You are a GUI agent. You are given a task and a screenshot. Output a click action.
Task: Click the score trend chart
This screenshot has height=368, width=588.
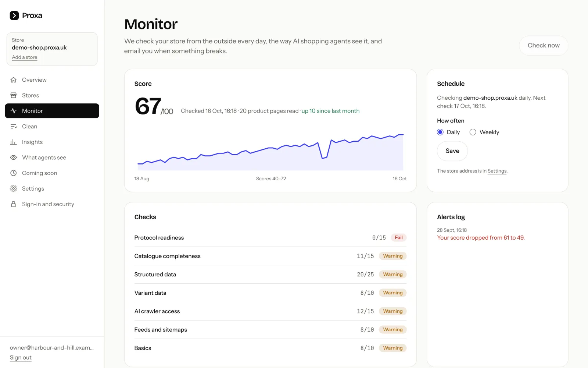[x=270, y=152]
